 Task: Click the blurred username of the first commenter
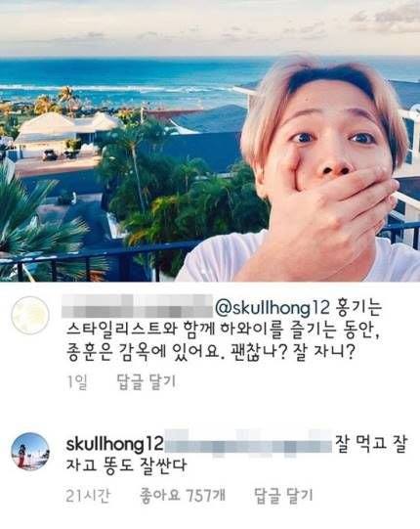[138, 306]
